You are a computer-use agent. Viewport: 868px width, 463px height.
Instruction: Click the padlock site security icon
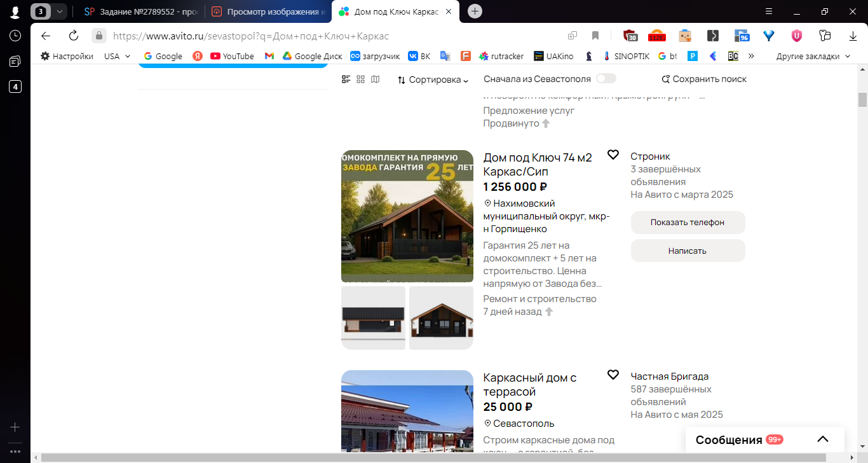pyautogui.click(x=98, y=36)
